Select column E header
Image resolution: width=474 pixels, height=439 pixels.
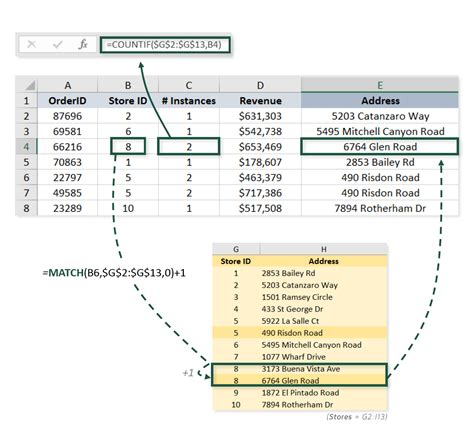[x=380, y=85]
